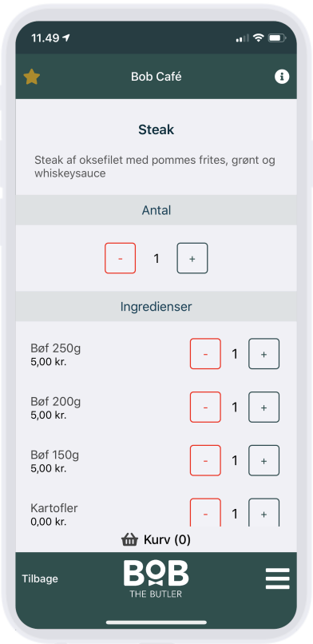Open the Kurv basket icon

129,539
